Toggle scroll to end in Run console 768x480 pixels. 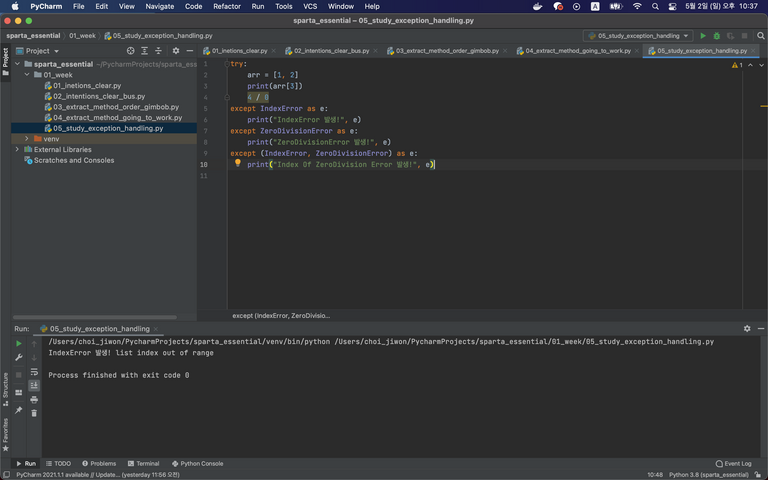34,385
